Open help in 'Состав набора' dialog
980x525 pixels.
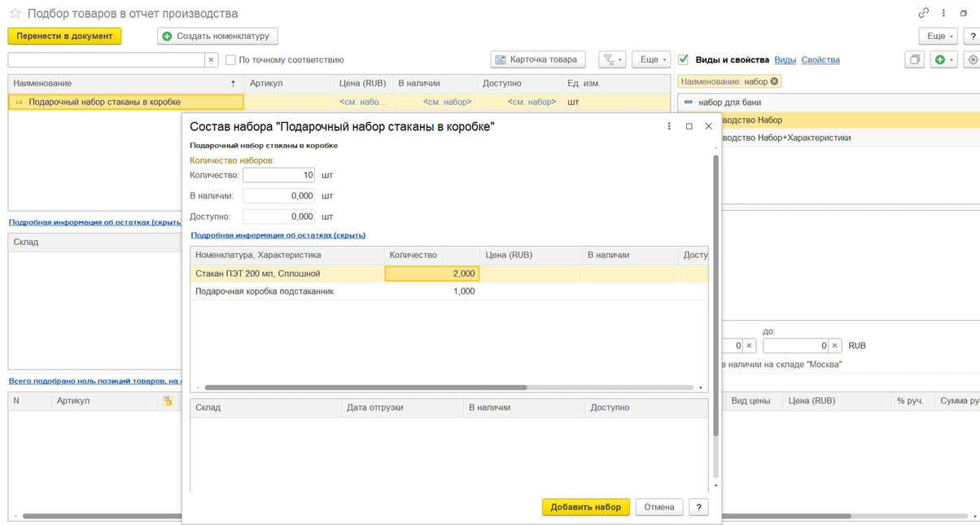[698, 507]
